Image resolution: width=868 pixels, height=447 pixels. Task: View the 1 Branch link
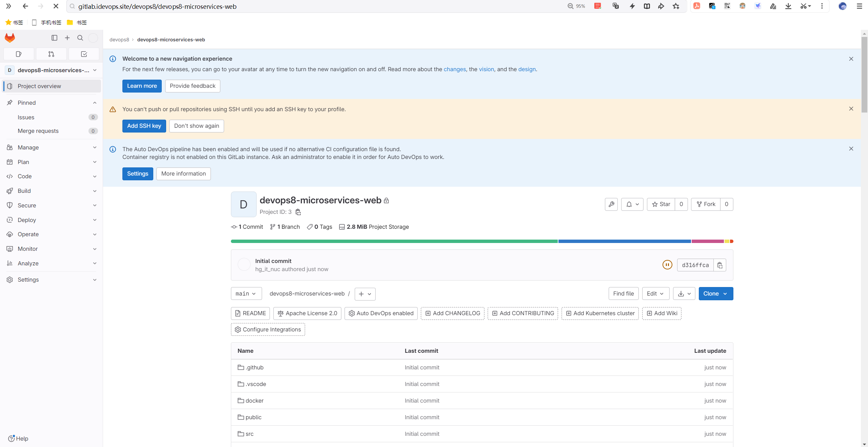285,227
